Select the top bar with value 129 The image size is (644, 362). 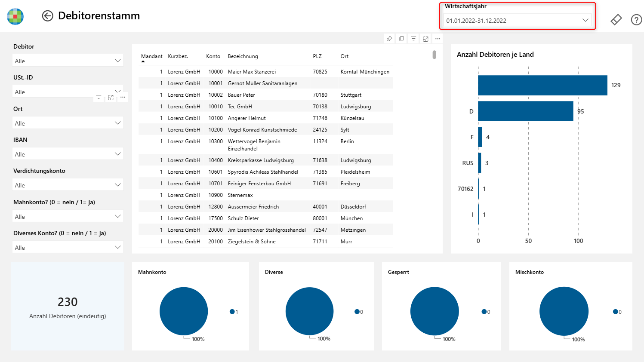[542, 85]
